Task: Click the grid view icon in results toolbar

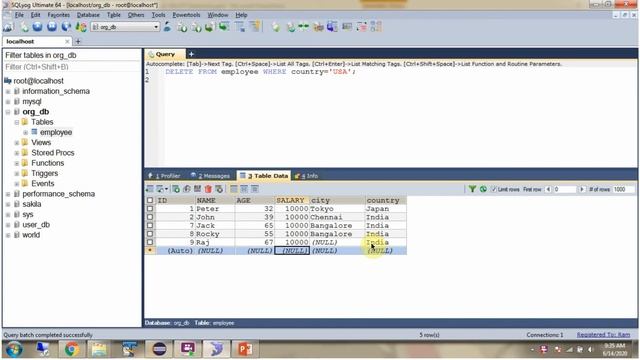Action: tap(234, 189)
